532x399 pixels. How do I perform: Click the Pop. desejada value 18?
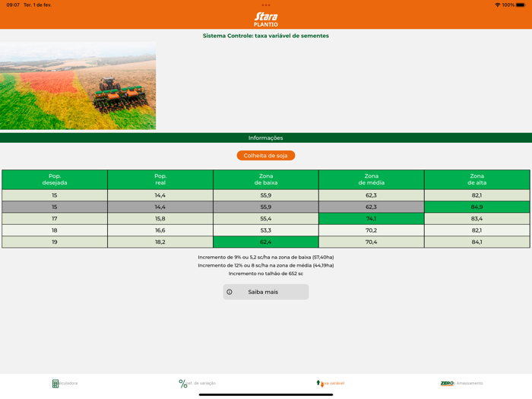point(55,230)
